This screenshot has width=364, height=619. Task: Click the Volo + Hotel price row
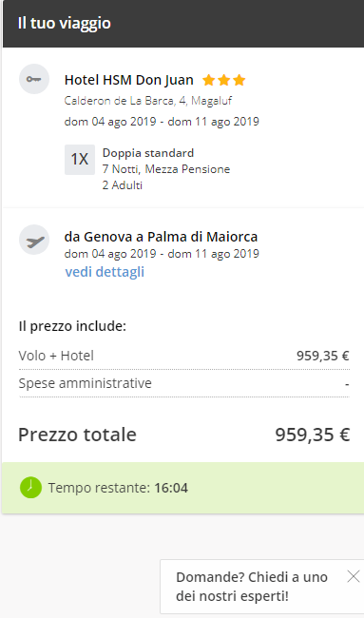point(184,356)
